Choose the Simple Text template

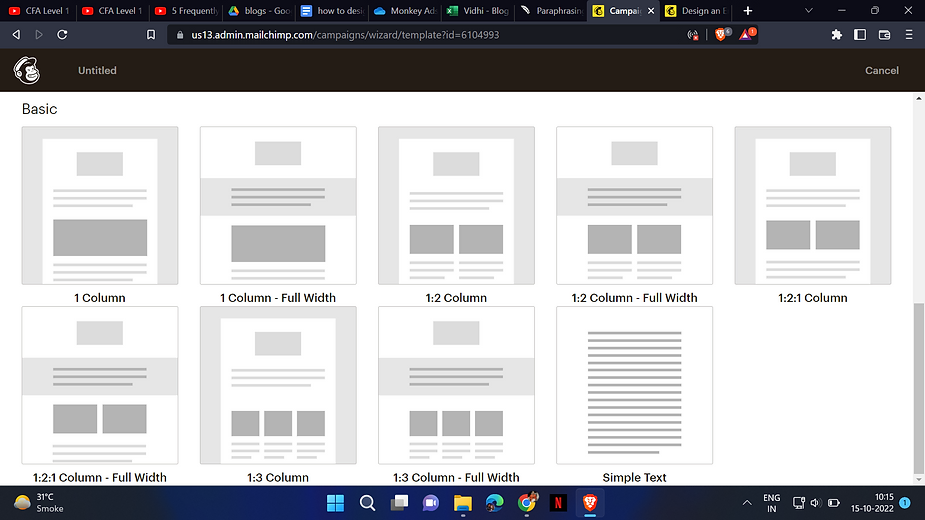(634, 385)
